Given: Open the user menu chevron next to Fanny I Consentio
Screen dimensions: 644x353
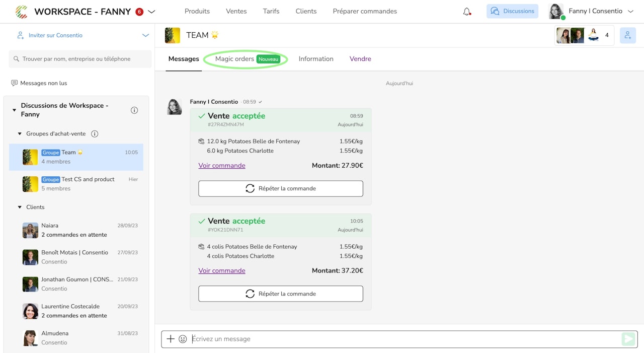Looking at the screenshot, I should pos(630,12).
